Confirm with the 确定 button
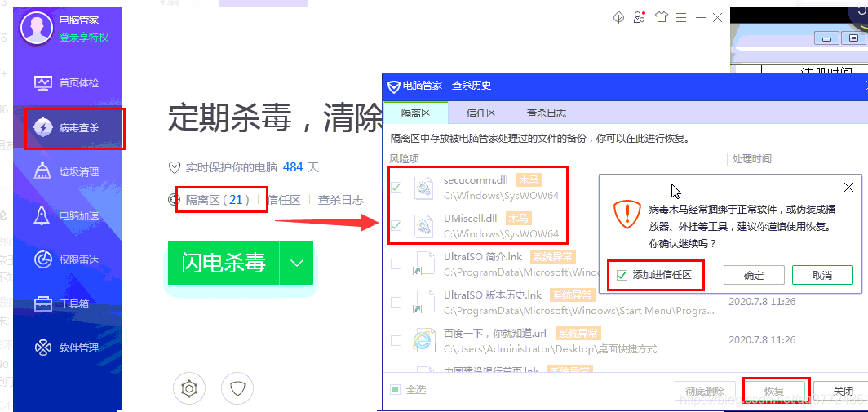This screenshot has width=868, height=412. click(754, 275)
